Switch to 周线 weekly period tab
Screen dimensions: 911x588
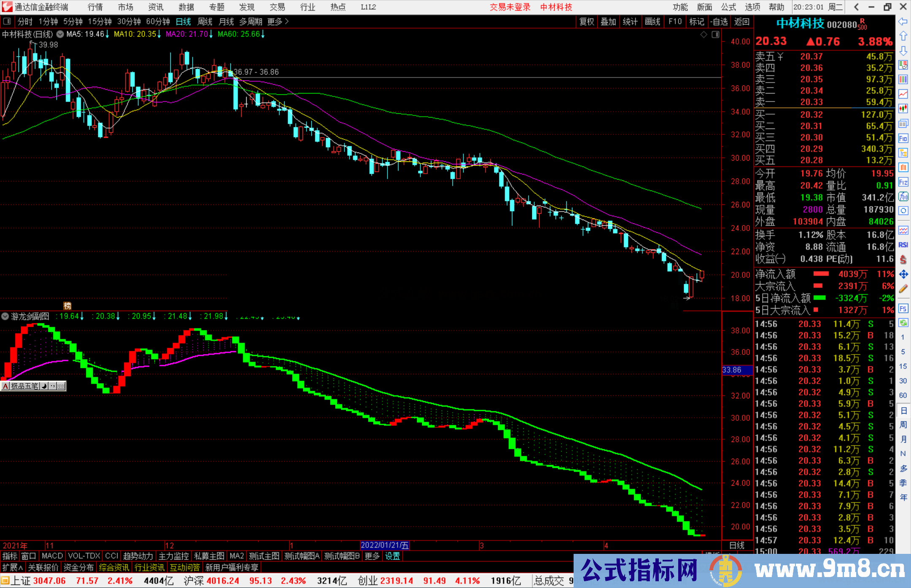[x=205, y=21]
